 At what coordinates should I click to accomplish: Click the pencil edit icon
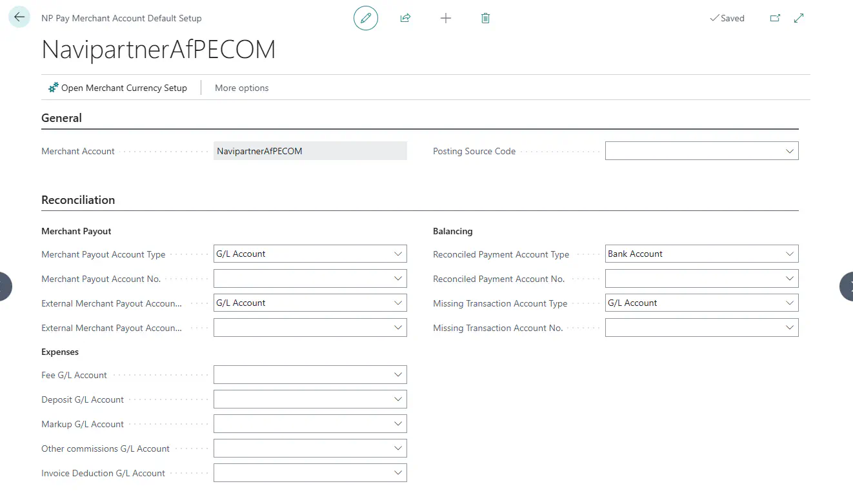(365, 18)
